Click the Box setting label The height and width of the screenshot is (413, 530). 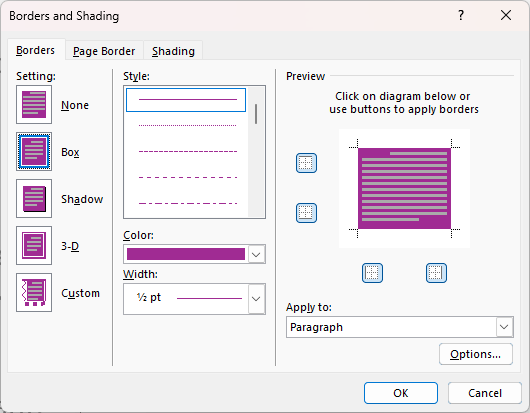click(70, 152)
